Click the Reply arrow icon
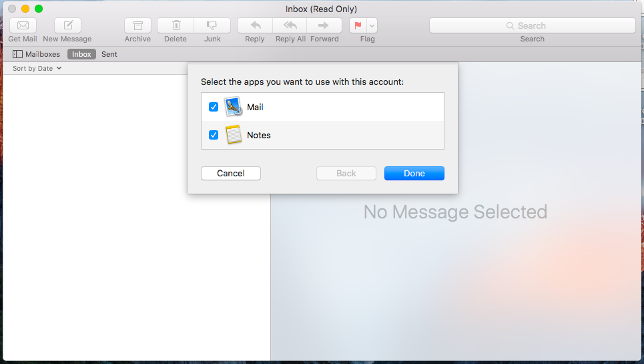 pyautogui.click(x=255, y=25)
